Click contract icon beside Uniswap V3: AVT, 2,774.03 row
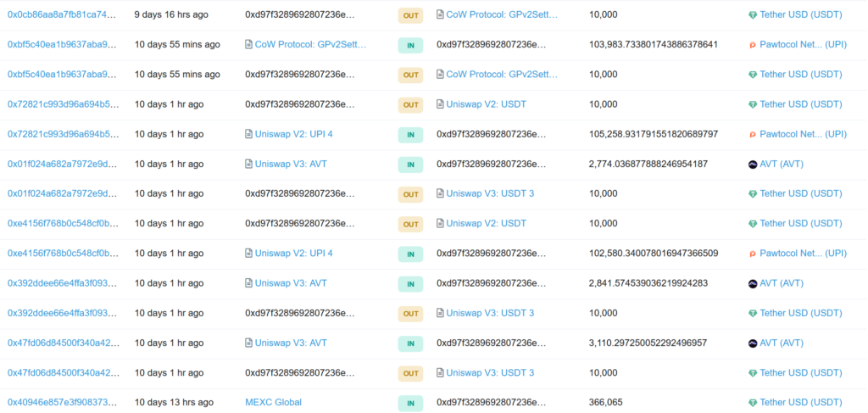The width and height of the screenshot is (868, 413). click(248, 164)
